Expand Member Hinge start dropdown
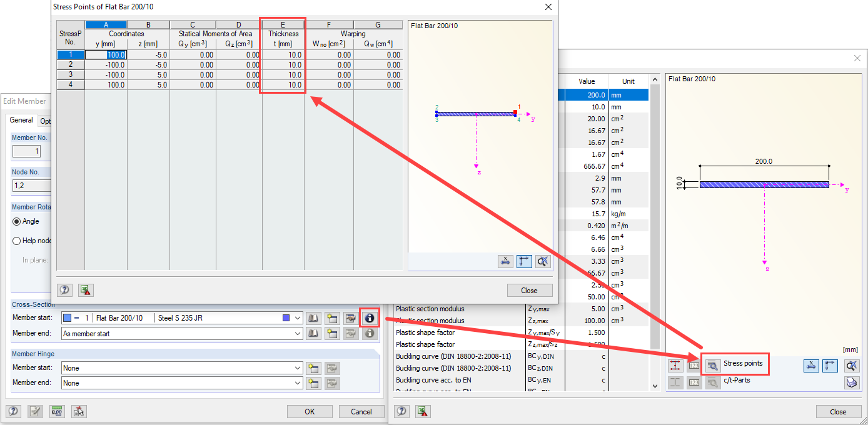 point(298,368)
